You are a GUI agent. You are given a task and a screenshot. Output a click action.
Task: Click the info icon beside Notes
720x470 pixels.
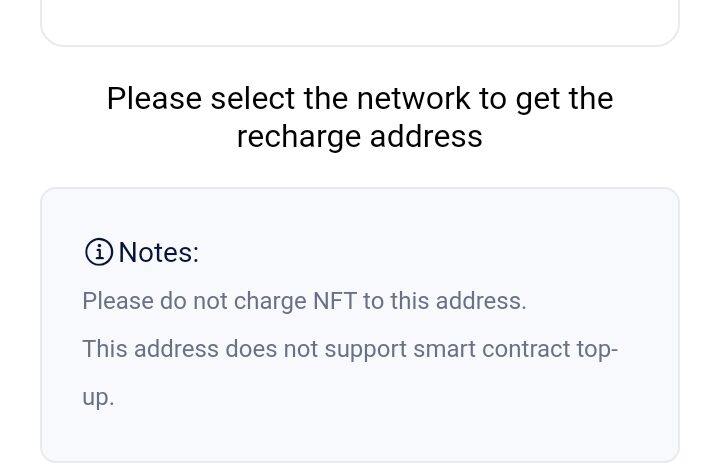pyautogui.click(x=98, y=253)
